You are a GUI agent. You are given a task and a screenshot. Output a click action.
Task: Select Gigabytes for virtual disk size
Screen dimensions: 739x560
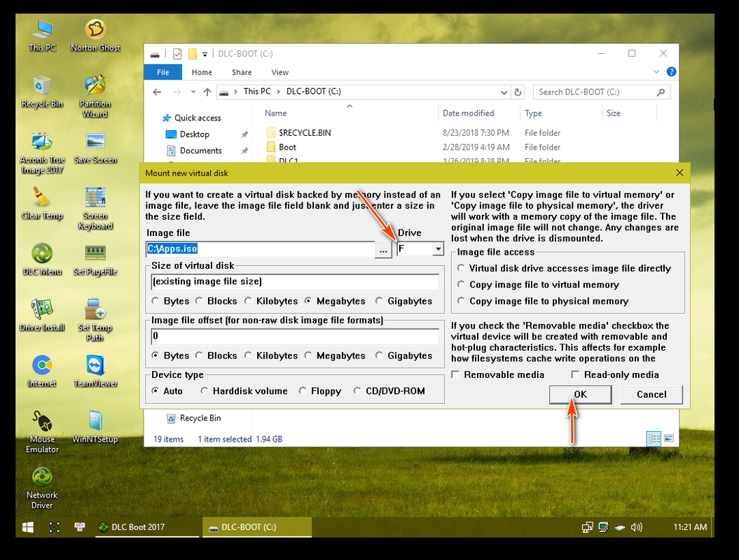pyautogui.click(x=404, y=301)
